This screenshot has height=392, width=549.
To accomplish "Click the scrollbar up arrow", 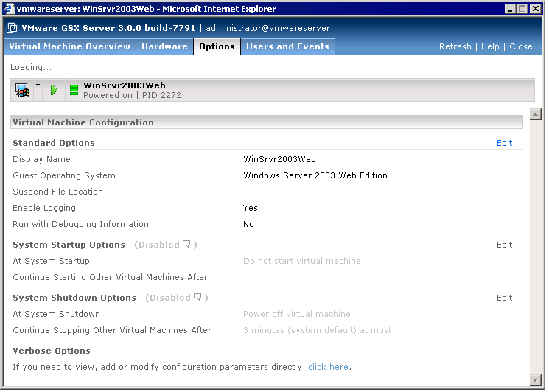I will point(536,114).
